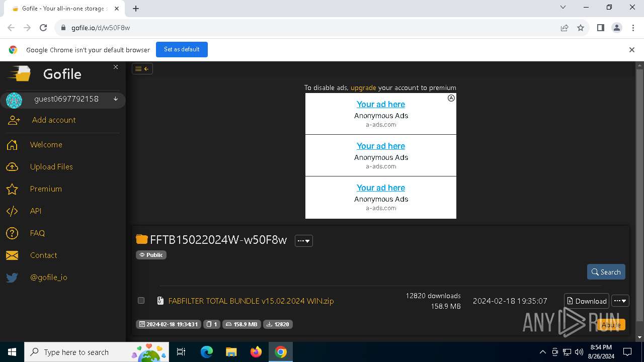This screenshot has height=362, width=644.
Task: Click the Abuse report button
Action: (611, 325)
